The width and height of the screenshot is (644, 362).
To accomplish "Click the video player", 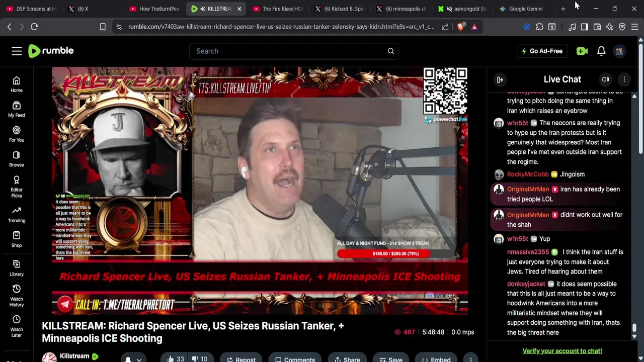I will coord(260,190).
